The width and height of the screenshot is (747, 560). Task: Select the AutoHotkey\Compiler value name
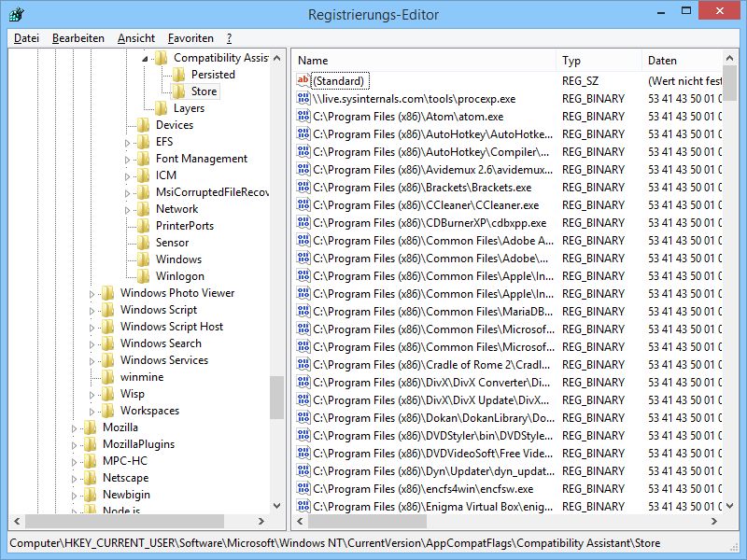tap(431, 152)
